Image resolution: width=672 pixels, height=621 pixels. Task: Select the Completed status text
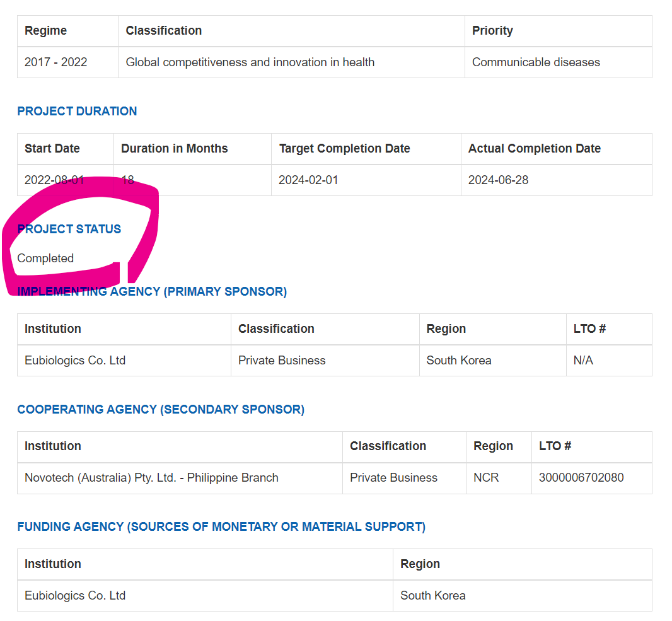point(45,258)
